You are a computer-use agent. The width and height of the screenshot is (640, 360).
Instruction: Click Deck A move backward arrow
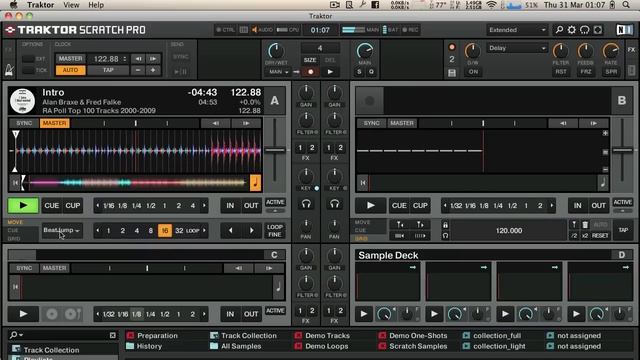[x=230, y=231]
